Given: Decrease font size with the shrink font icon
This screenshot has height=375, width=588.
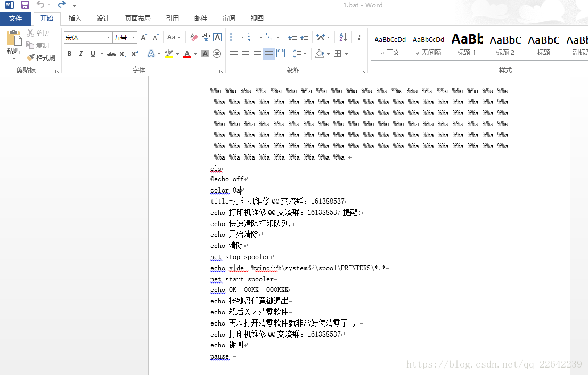Looking at the screenshot, I should (x=156, y=37).
